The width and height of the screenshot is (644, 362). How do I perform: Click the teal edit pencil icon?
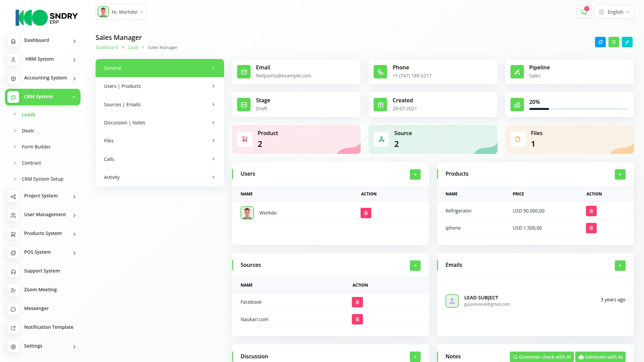pos(627,42)
